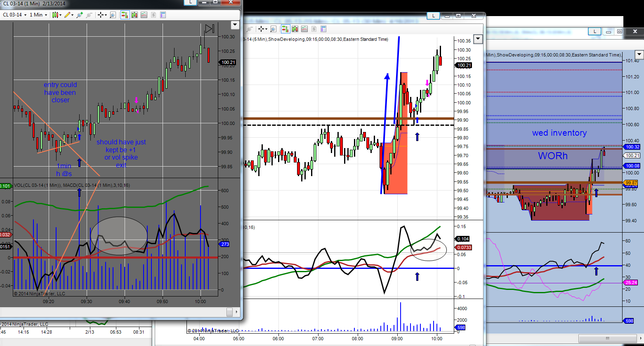644x346 pixels.
Task: Open chart Properties in the 5 Min chart
Action: pyautogui.click(x=323, y=29)
